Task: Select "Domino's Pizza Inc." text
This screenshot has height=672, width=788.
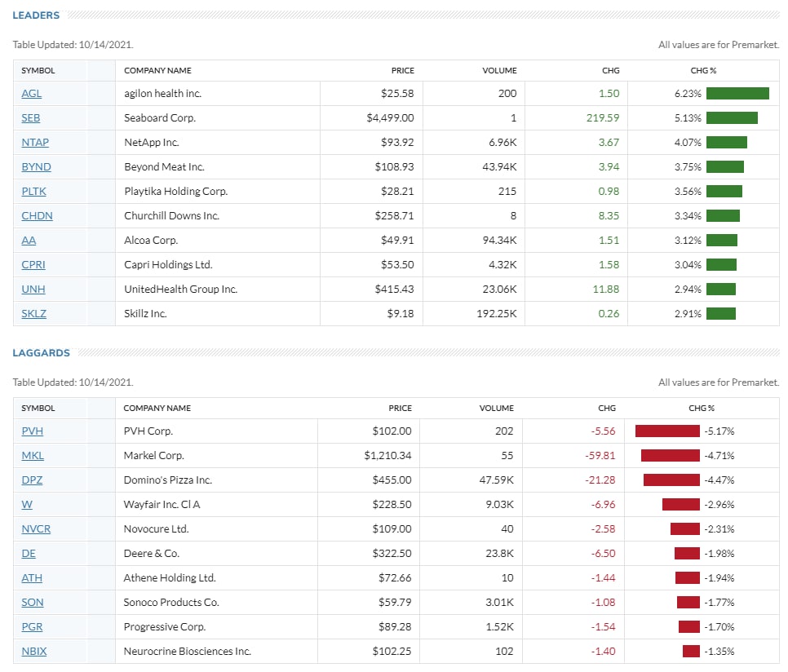Action: coord(168,480)
